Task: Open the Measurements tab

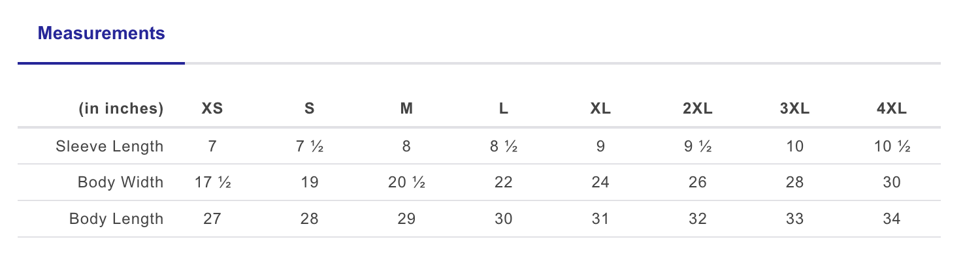Action: click(x=101, y=33)
